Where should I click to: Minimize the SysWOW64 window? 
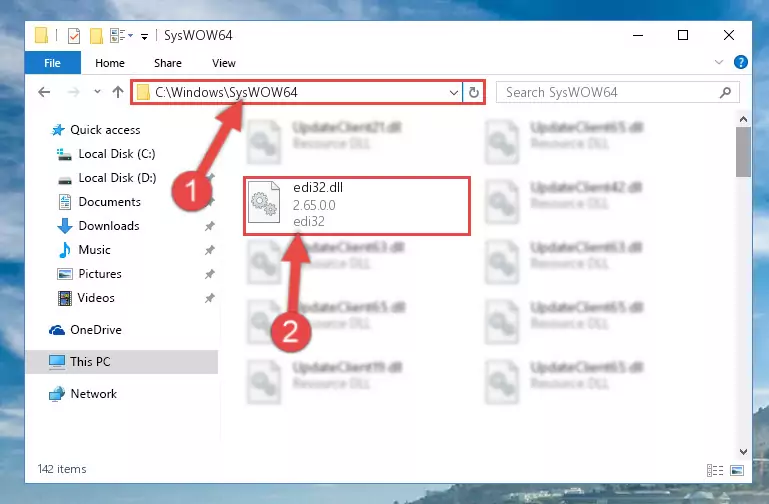(638, 35)
